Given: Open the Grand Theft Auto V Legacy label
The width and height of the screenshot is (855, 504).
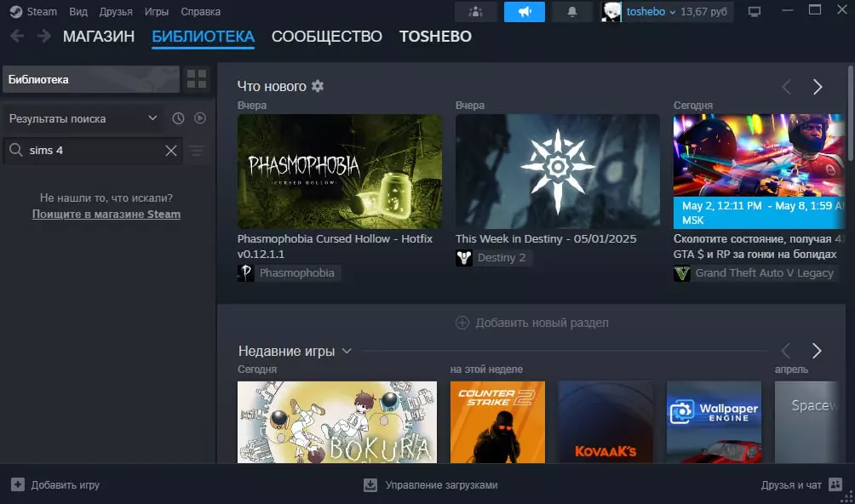Looking at the screenshot, I should click(x=765, y=273).
